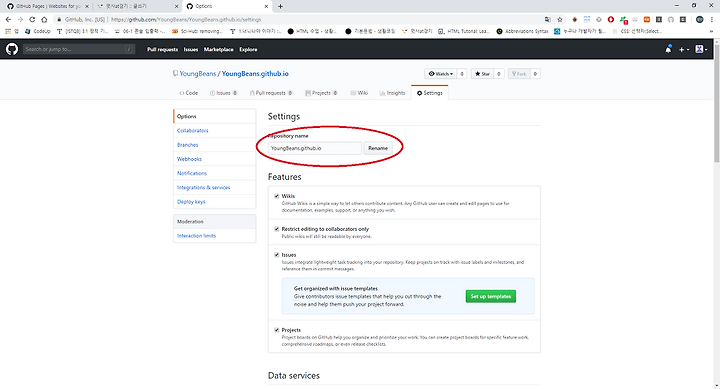Open Branches in settings sidebar

tap(214, 145)
